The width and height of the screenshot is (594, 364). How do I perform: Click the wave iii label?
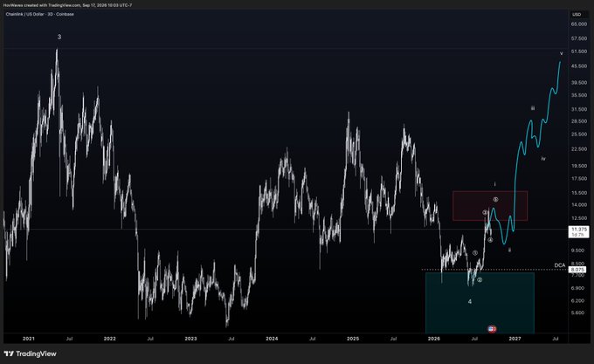click(x=533, y=108)
